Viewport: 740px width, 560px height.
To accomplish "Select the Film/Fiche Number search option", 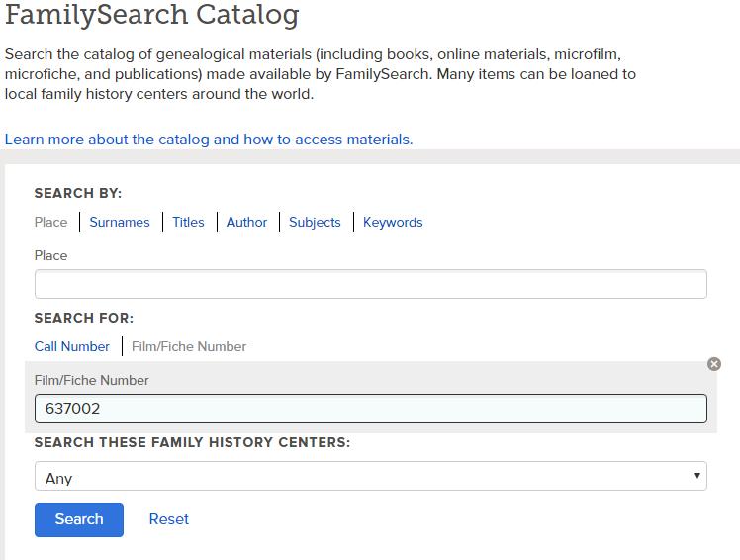I will point(189,346).
